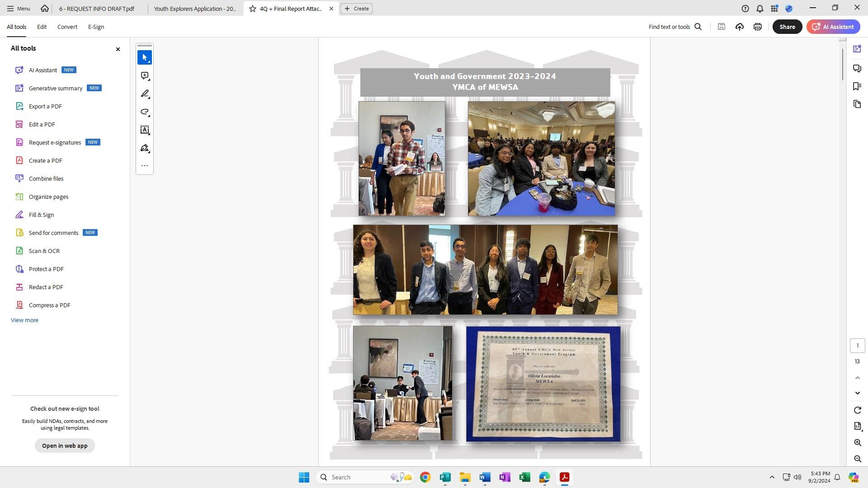
Task: Open the Convert menu
Action: coord(67,27)
